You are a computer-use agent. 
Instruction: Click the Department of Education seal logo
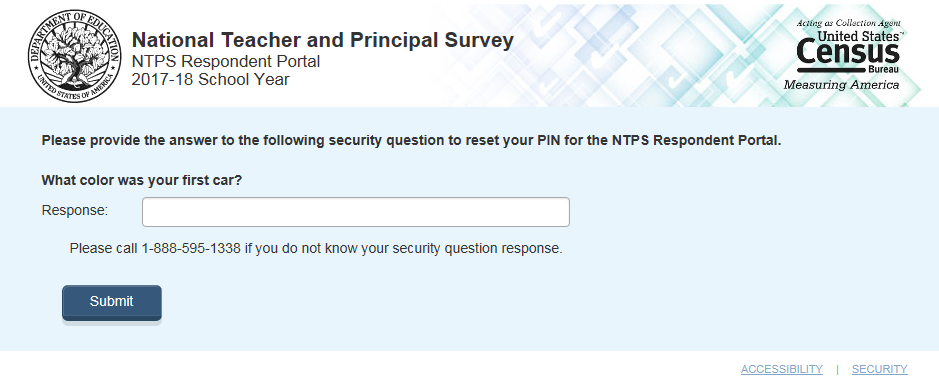[x=74, y=56]
